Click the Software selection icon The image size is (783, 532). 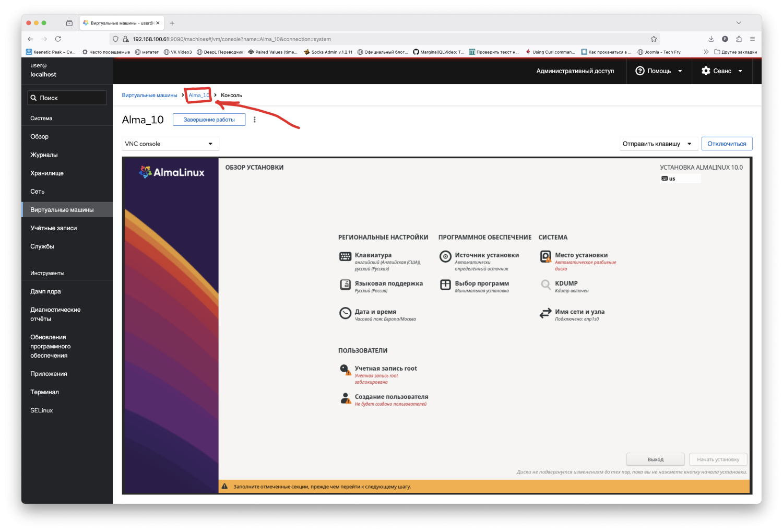coord(445,285)
